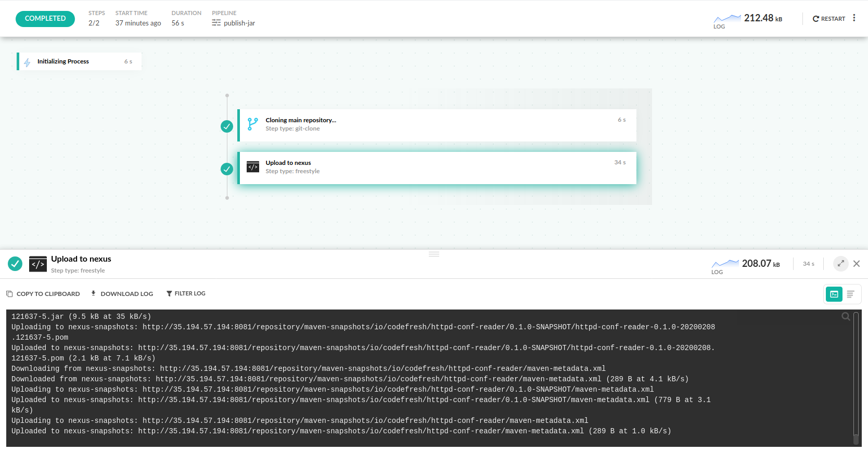The image size is (868, 451).
Task: Click the code icon in log panel header
Action: 38,264
